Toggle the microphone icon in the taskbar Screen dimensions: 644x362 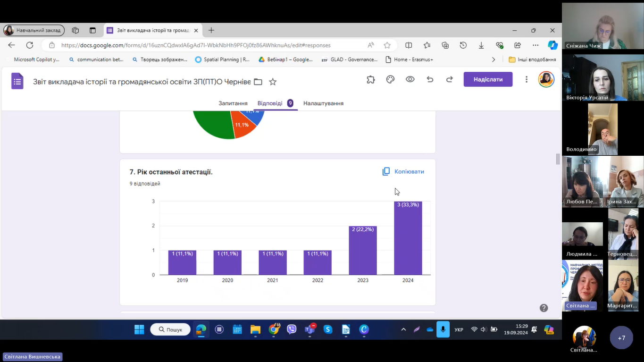[443, 329]
